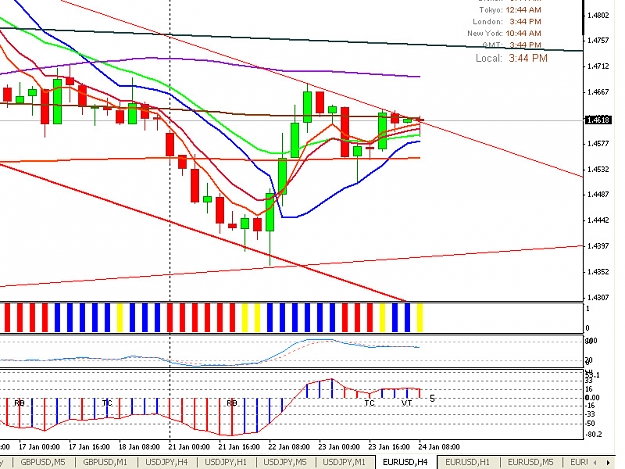Viewport: 625px width, 469px height.
Task: Click the 24 Jan 08:00 time axis label
Action: pyautogui.click(x=439, y=447)
